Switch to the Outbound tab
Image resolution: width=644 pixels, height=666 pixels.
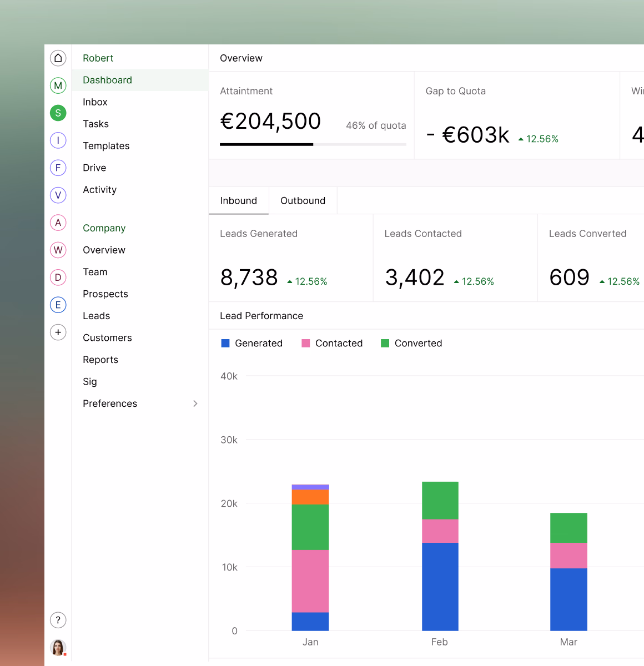click(x=303, y=201)
